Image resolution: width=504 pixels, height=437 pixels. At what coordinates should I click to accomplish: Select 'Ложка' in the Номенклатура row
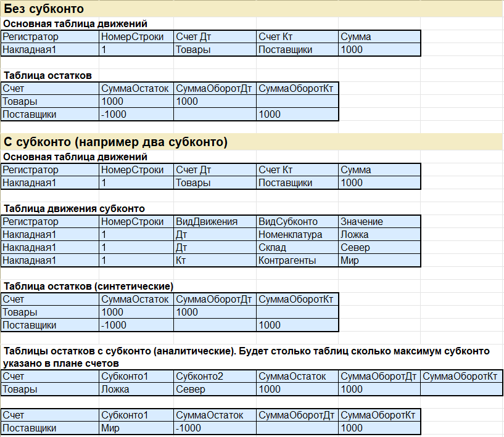tap(379, 235)
